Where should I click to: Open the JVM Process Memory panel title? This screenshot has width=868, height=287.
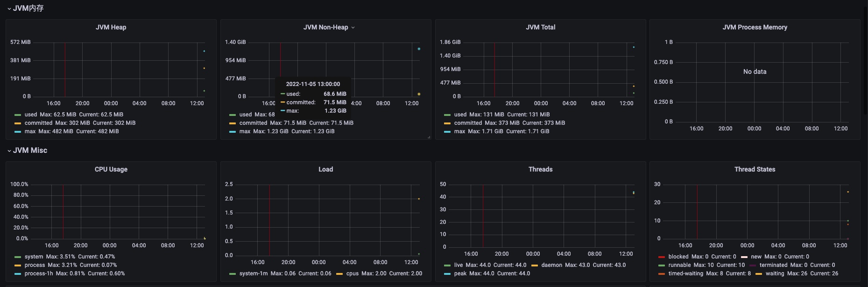[755, 27]
